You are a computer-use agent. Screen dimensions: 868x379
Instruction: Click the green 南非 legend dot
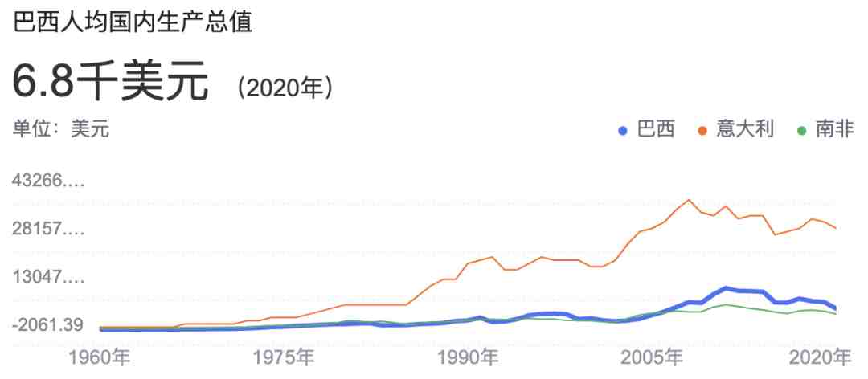click(x=801, y=130)
